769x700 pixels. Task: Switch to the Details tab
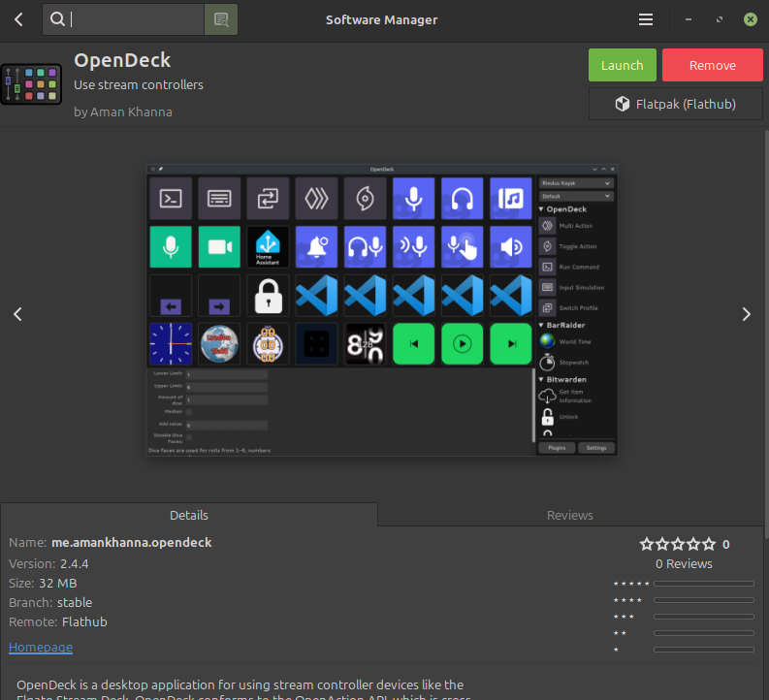click(189, 515)
